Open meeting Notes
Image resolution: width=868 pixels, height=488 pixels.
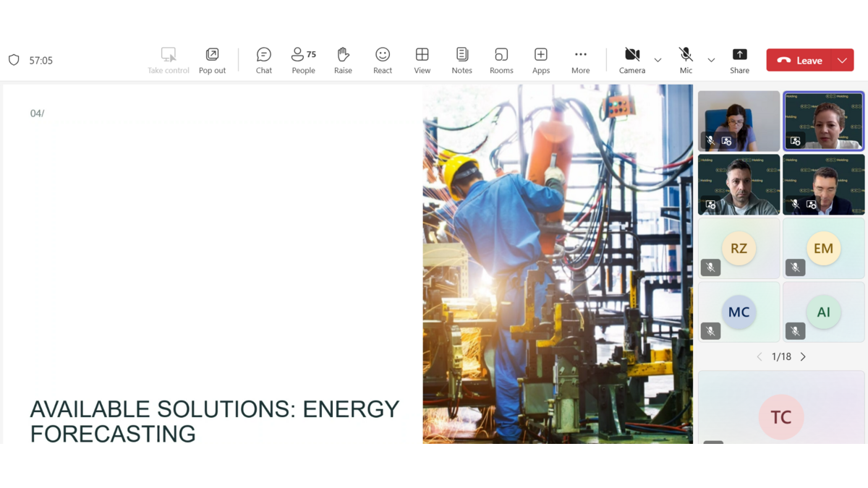tap(461, 60)
